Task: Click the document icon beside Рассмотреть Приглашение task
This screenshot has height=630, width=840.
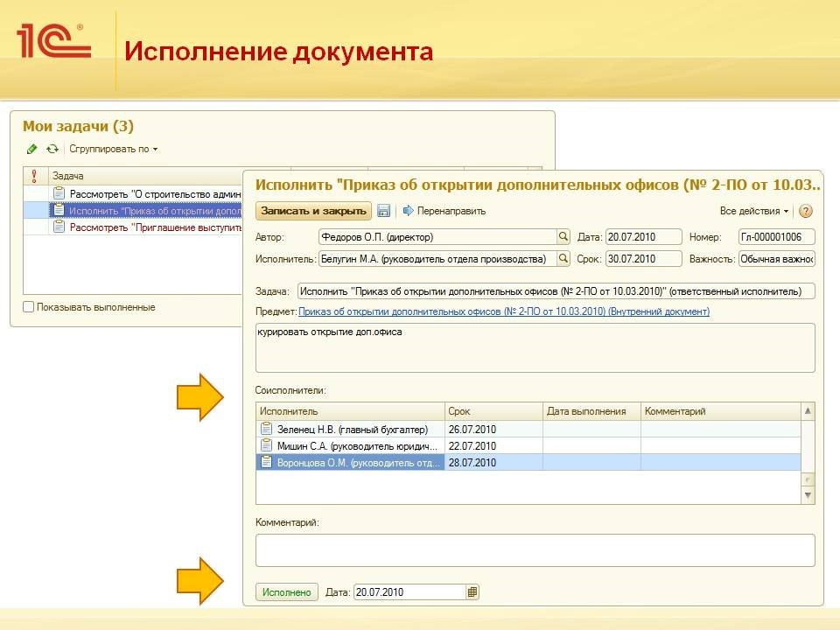Action: 59,226
